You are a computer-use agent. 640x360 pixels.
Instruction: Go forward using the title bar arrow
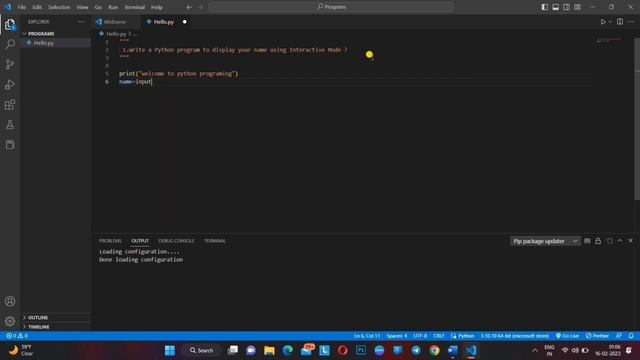click(200, 7)
